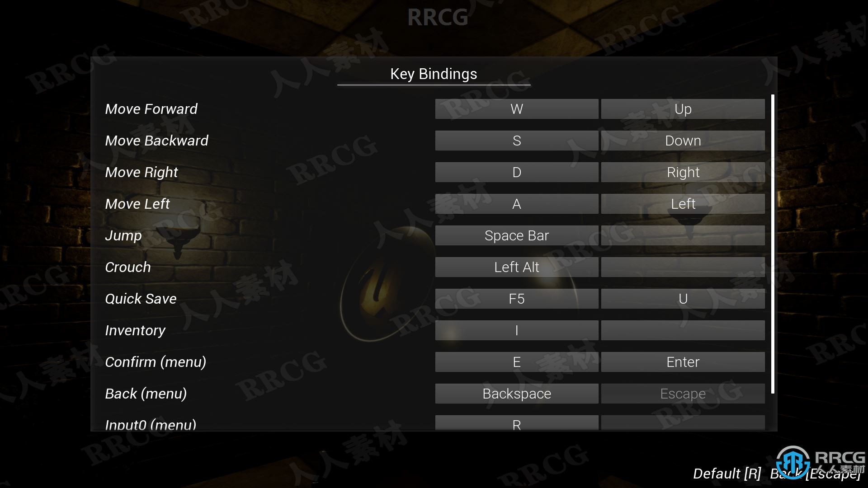Click the Move Forward W binding button
Image resolution: width=868 pixels, height=488 pixels.
click(x=515, y=108)
